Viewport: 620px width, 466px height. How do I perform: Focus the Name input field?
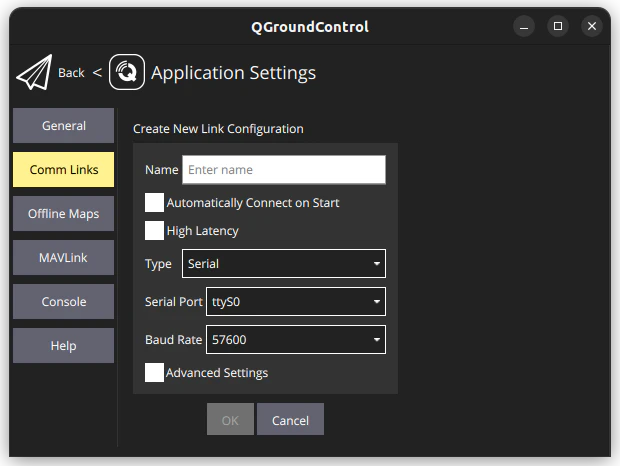pyautogui.click(x=284, y=170)
